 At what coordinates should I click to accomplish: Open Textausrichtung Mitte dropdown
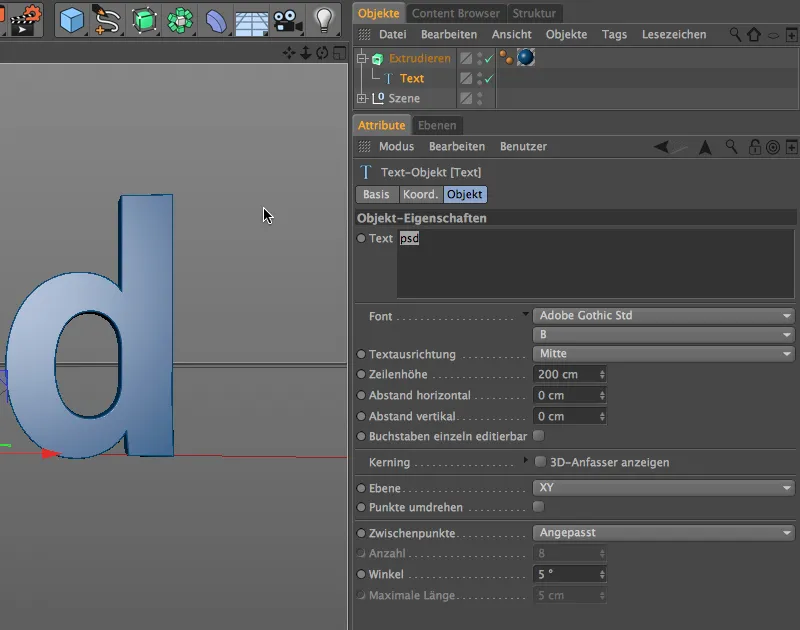[x=663, y=354]
